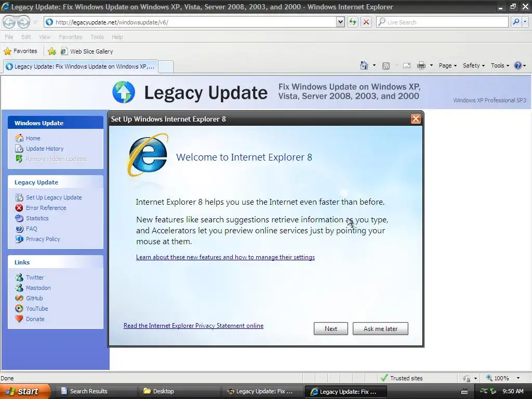Open Update History link
532x399 pixels.
45,149
